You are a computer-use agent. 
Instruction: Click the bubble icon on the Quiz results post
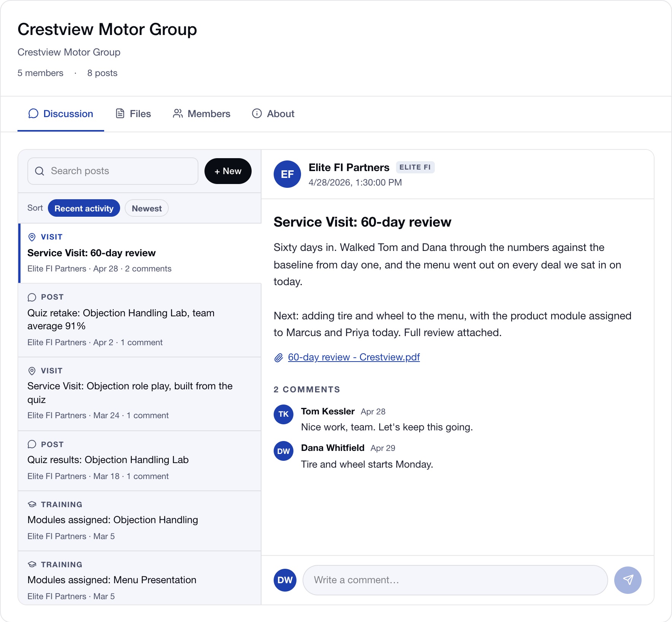click(x=32, y=444)
